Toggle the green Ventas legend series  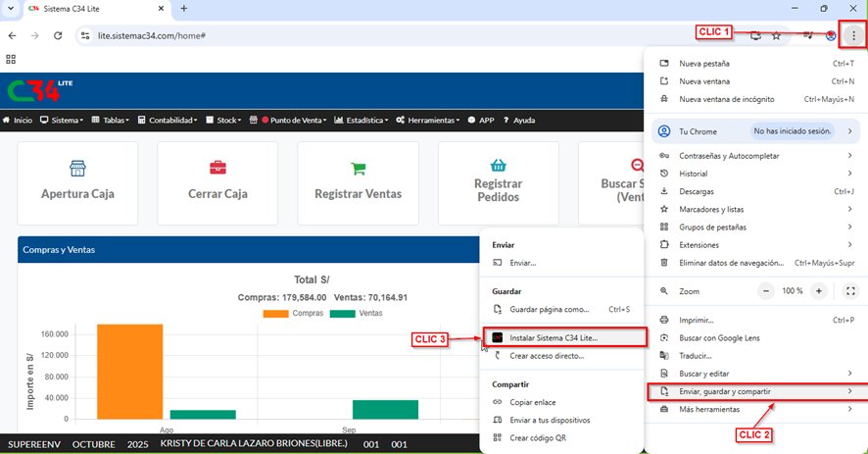click(x=356, y=313)
